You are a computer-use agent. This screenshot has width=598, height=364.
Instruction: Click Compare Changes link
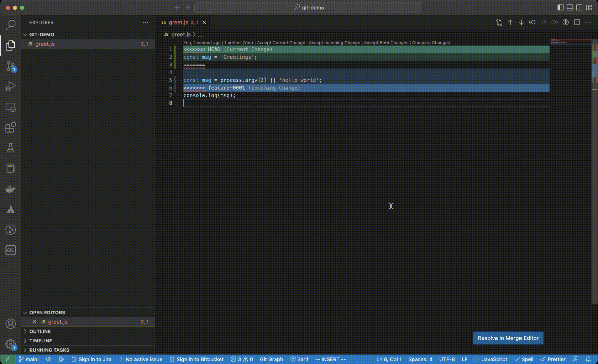[431, 43]
